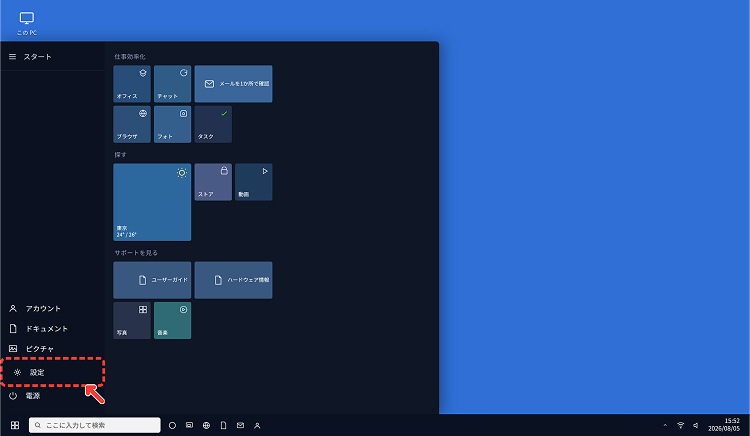Open the オフィス tile
Image resolution: width=750 pixels, height=436 pixels.
(x=132, y=84)
